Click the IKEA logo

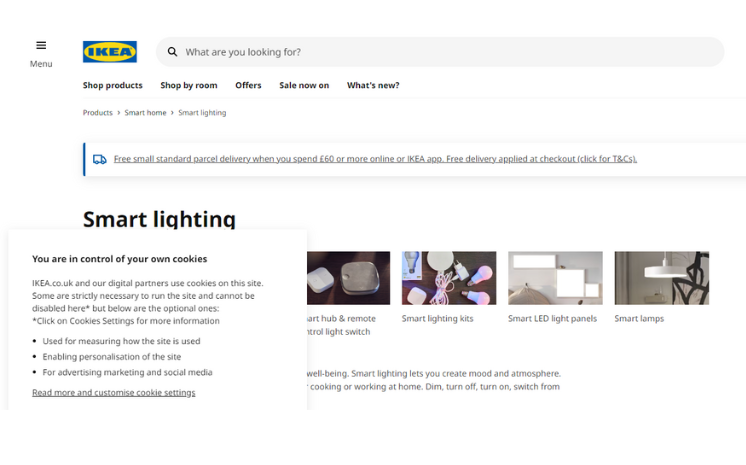(110, 52)
